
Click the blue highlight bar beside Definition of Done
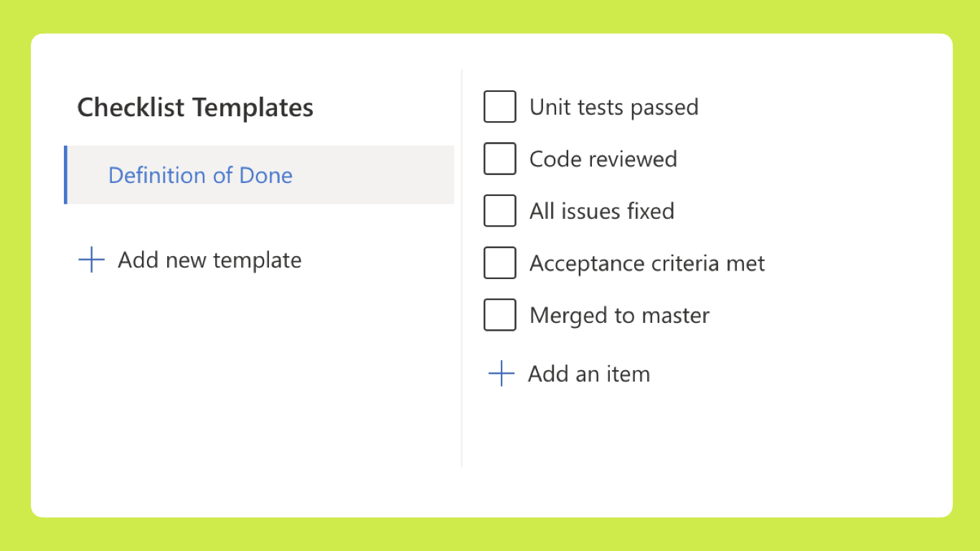click(x=65, y=175)
